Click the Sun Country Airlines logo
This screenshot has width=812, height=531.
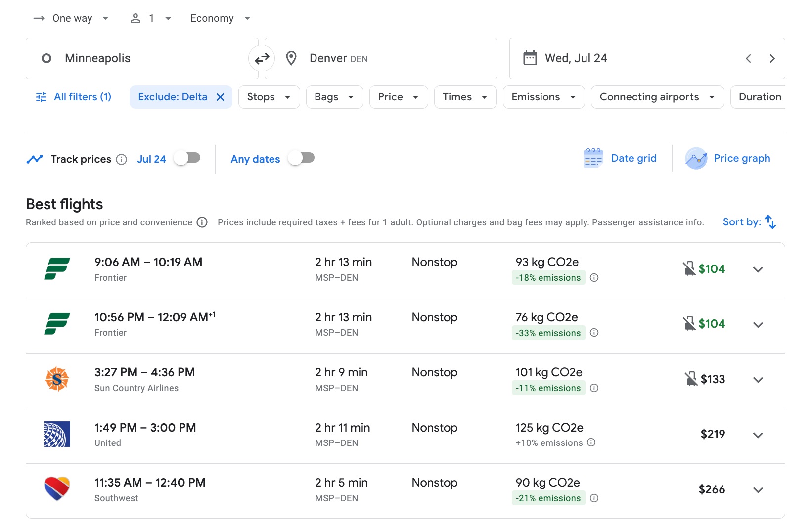(x=57, y=380)
